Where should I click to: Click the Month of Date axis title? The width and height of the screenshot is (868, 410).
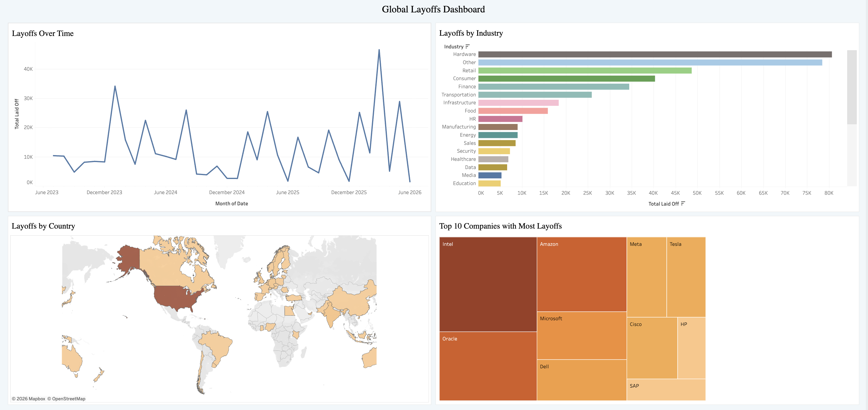(x=232, y=203)
